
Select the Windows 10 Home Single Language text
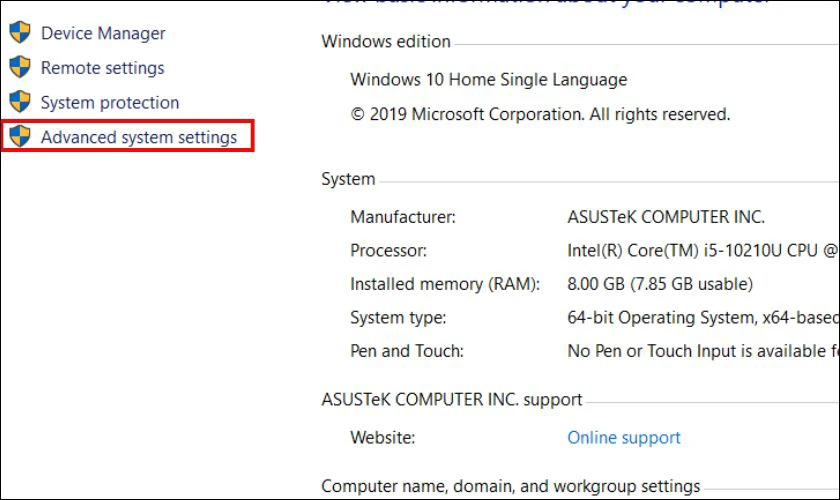coord(489,80)
